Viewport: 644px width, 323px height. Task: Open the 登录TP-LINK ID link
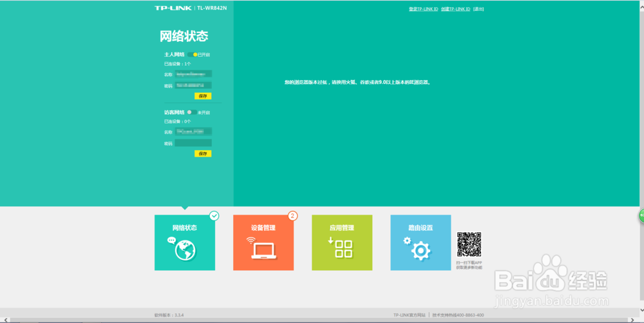(x=424, y=9)
